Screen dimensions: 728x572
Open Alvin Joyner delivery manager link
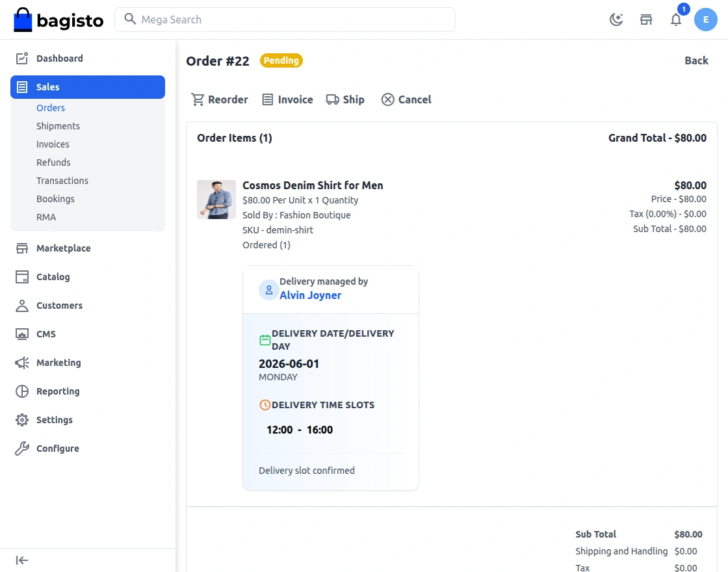click(x=310, y=295)
